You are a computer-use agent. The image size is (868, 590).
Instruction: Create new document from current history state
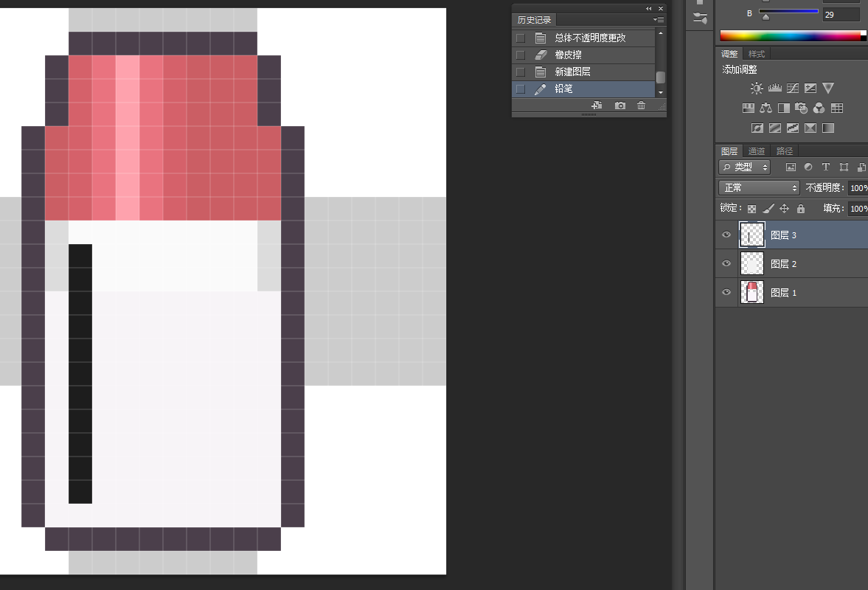597,105
